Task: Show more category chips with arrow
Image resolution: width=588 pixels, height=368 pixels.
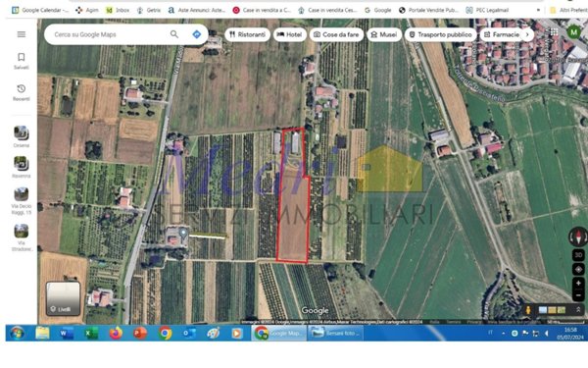Action: (527, 34)
